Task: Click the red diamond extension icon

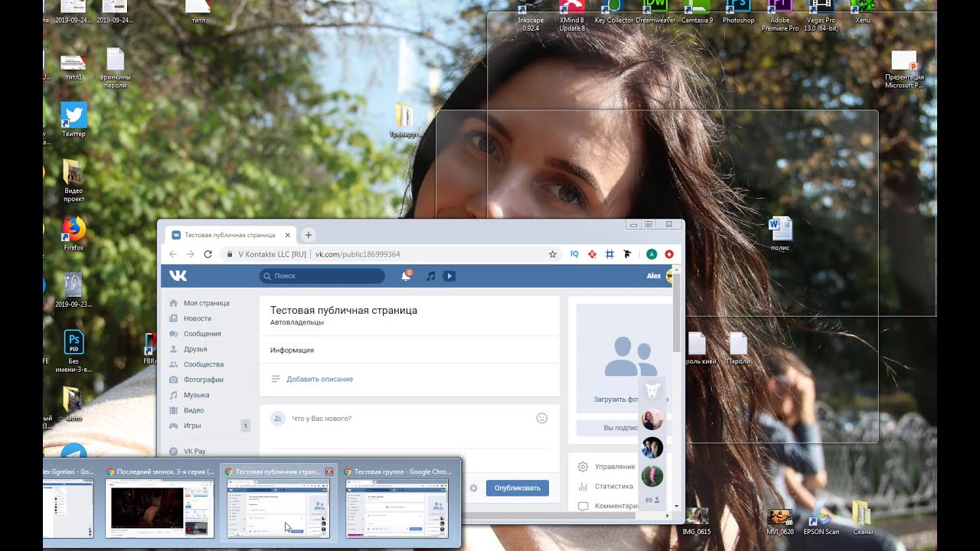Action: point(592,254)
